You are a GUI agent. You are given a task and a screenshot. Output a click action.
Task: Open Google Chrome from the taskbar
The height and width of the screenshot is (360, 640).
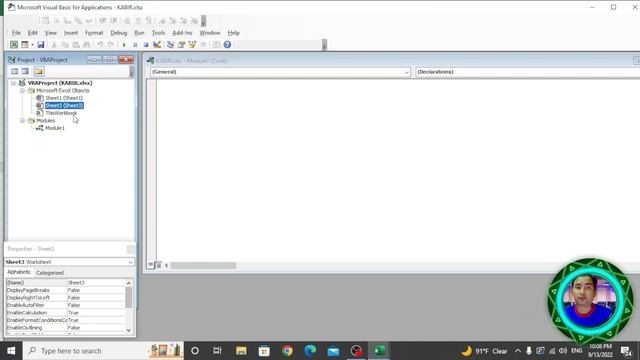[x=287, y=351]
